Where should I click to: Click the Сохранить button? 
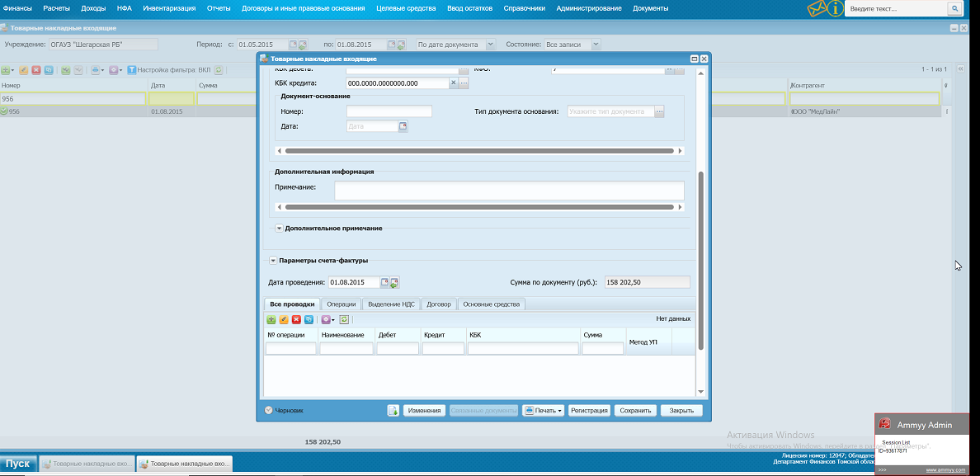635,410
